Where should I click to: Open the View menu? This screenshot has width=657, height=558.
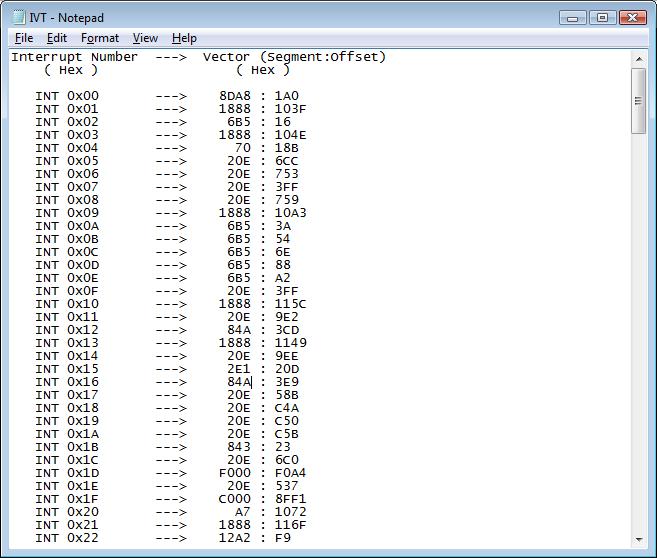(x=145, y=38)
